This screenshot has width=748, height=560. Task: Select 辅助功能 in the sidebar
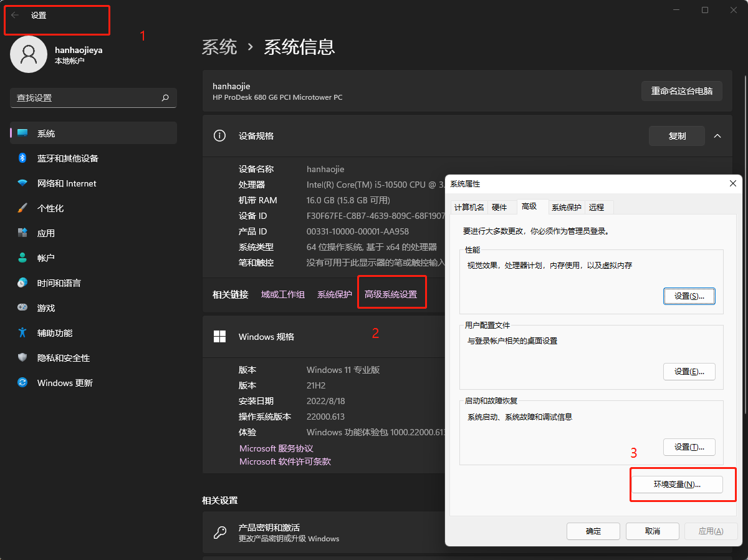click(93, 333)
